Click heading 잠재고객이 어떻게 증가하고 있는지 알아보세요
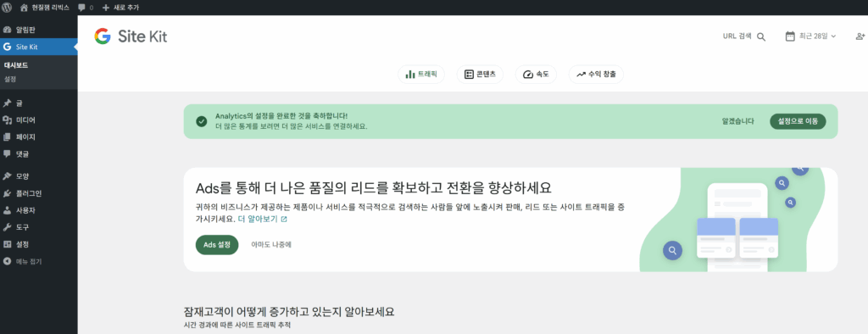Viewport: 868px width, 334px height. [x=289, y=311]
